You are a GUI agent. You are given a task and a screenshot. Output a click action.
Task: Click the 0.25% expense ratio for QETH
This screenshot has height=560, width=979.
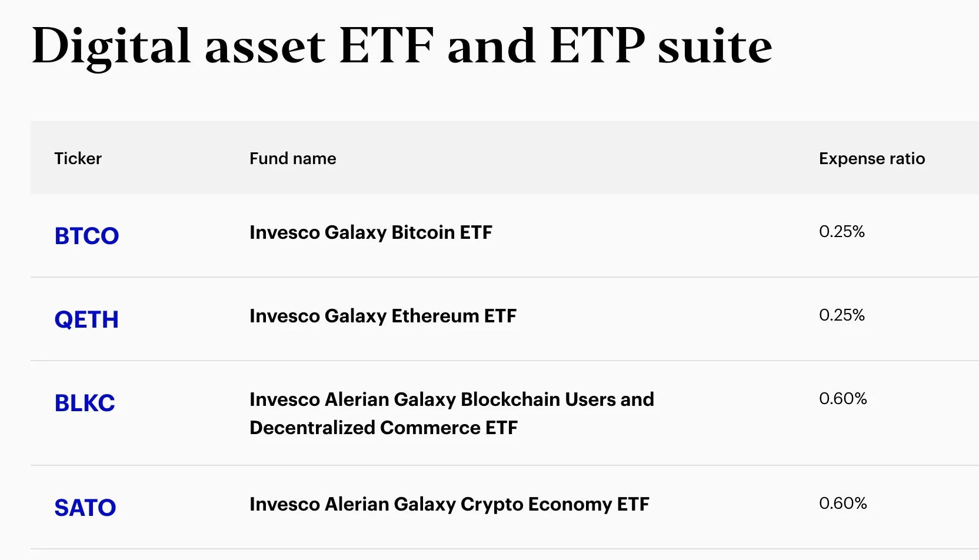841,315
